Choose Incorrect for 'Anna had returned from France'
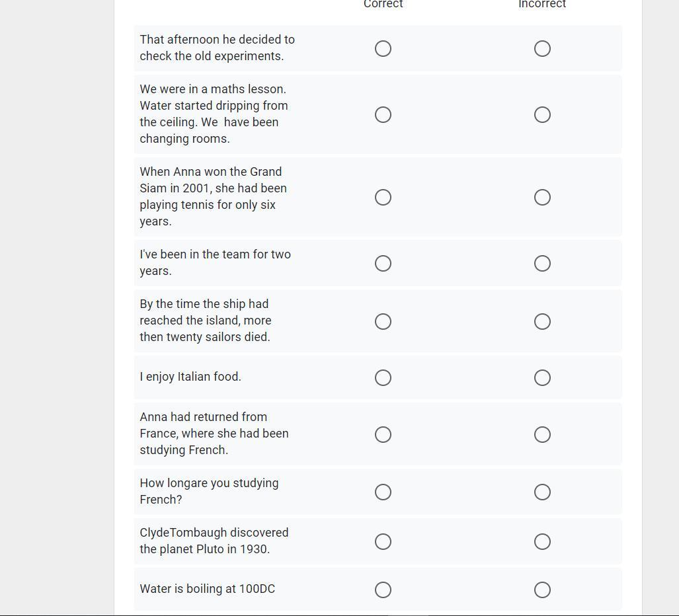 542,435
